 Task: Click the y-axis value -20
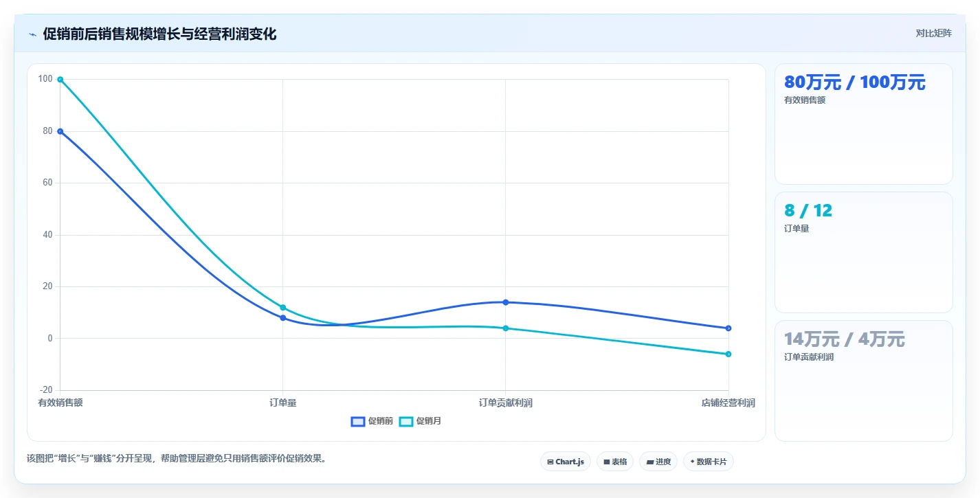point(45,390)
